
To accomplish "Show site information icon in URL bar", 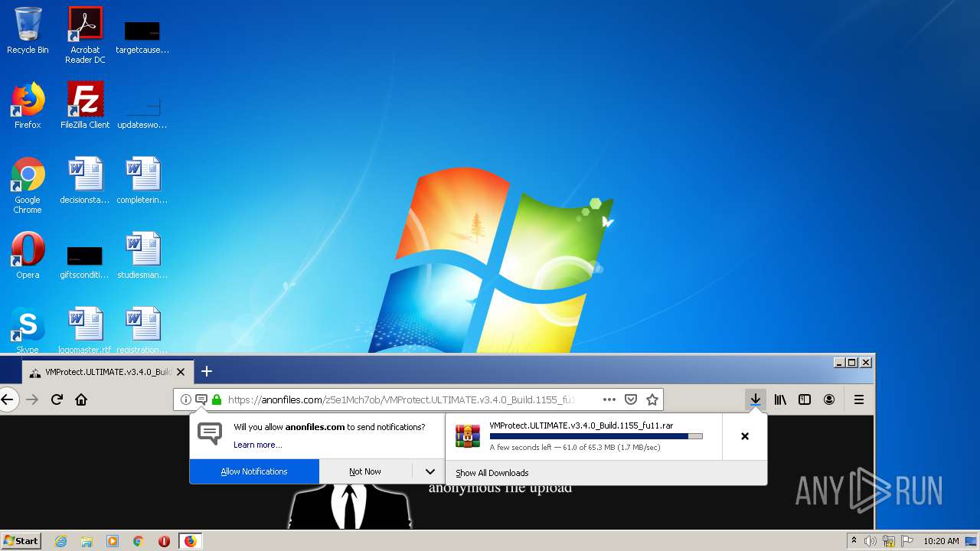I will 185,399.
